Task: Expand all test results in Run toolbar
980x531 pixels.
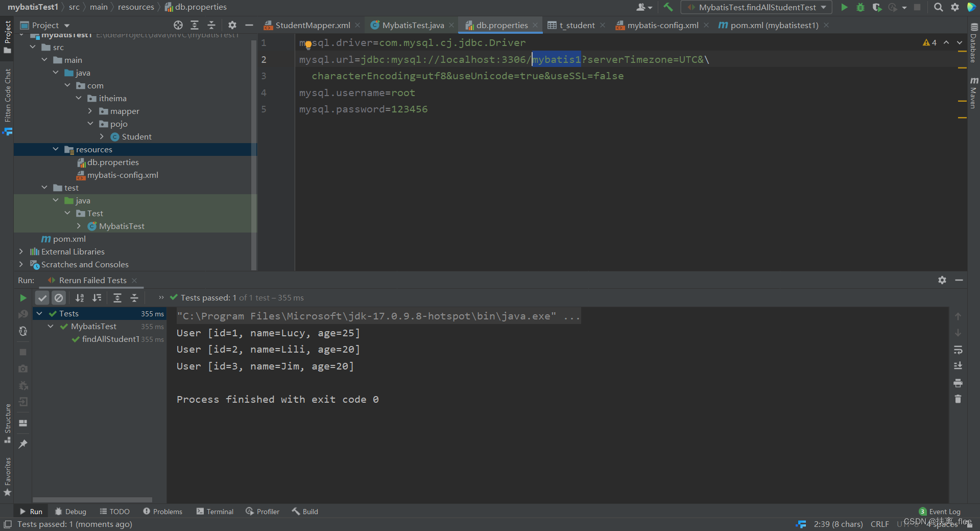Action: 117,298
